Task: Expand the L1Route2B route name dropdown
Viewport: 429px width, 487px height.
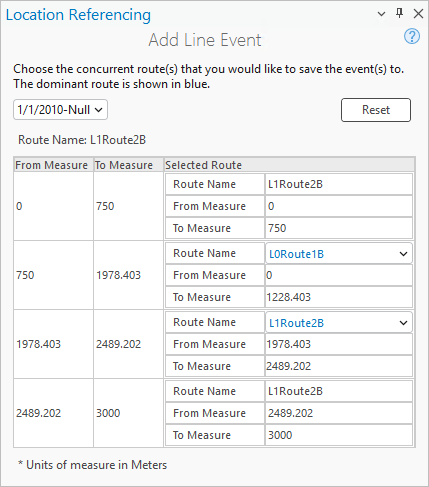Action: (x=339, y=323)
